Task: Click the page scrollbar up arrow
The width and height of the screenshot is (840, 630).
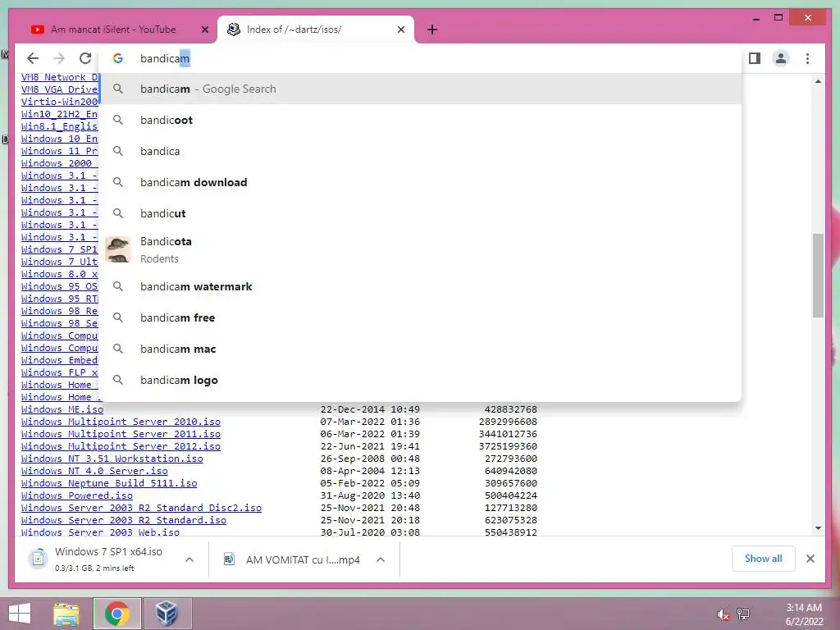Action: 818,81
